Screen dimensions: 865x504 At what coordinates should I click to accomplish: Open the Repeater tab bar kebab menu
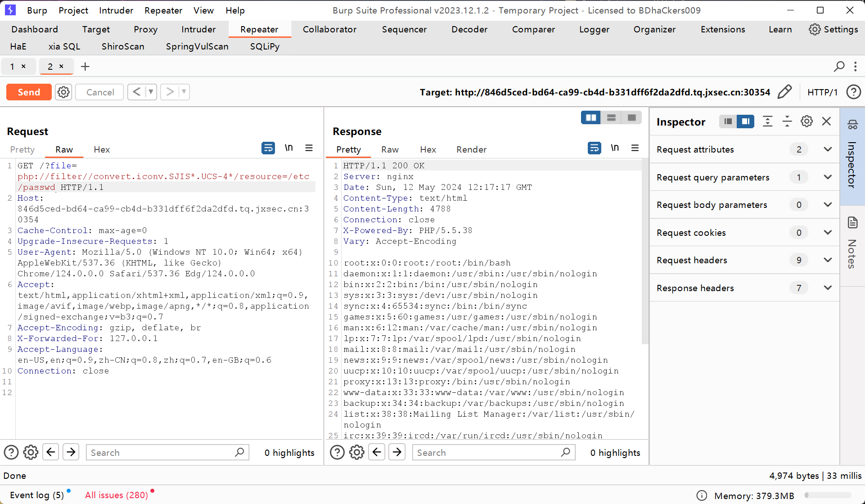856,67
